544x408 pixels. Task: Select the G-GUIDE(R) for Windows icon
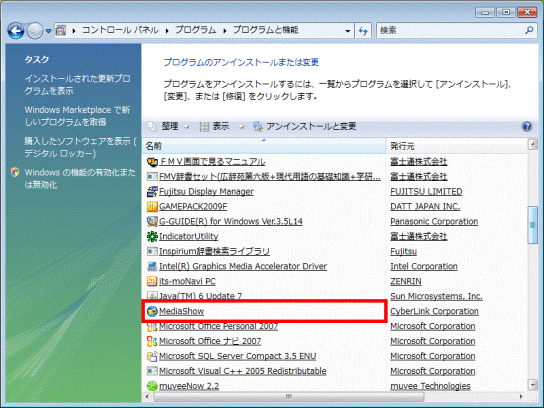click(152, 221)
